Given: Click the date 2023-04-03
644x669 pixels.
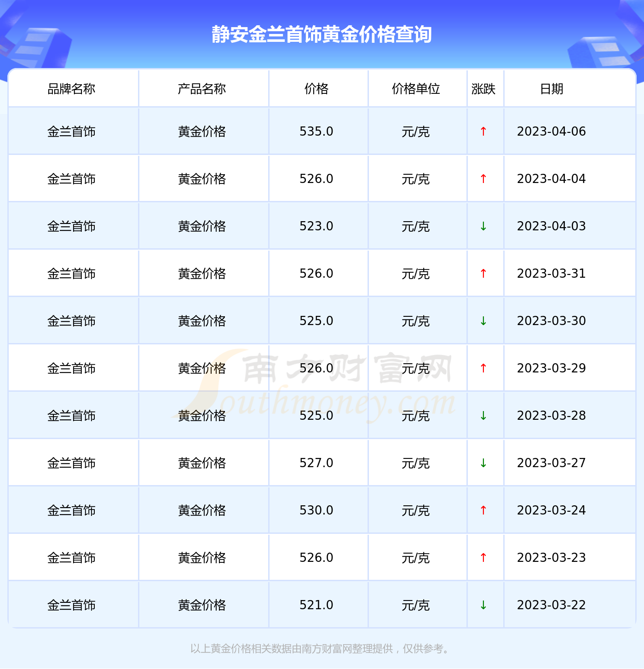Looking at the screenshot, I should (552, 226).
